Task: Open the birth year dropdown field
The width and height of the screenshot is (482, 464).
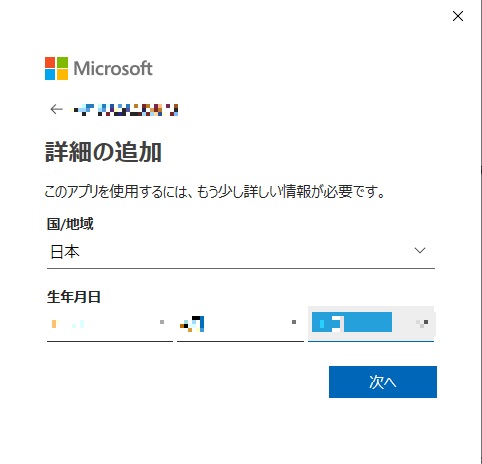Action: pos(110,324)
